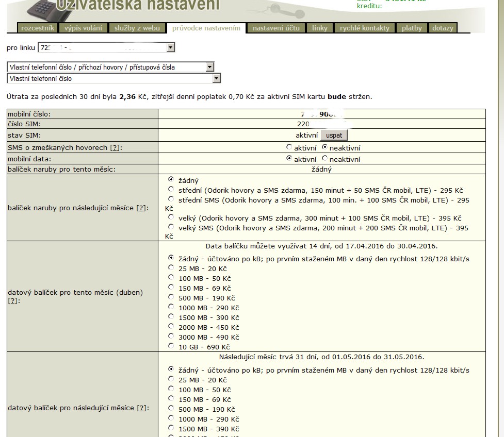Choose 25 MB package for following months
Viewport: 504px width, 437px height.
pos(171,379)
